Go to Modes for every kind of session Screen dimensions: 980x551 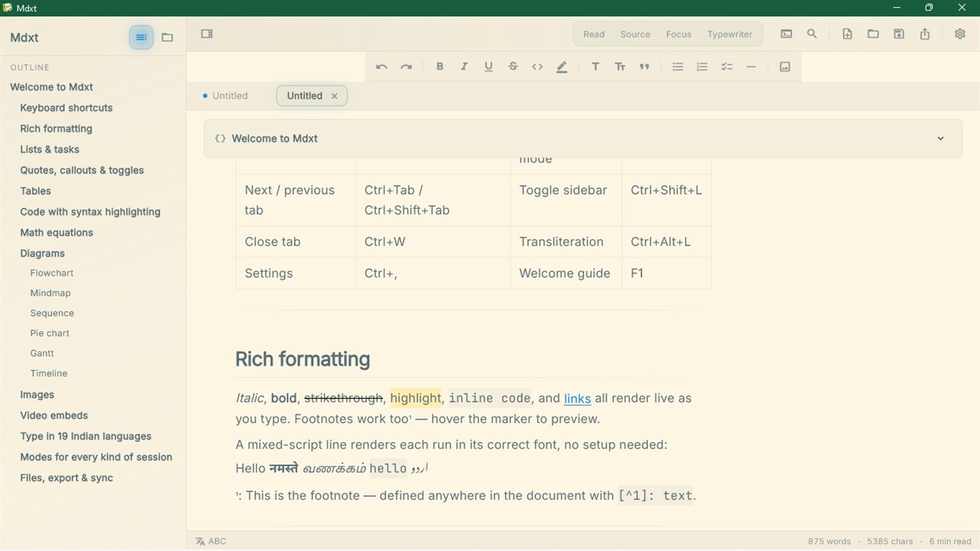pos(96,457)
